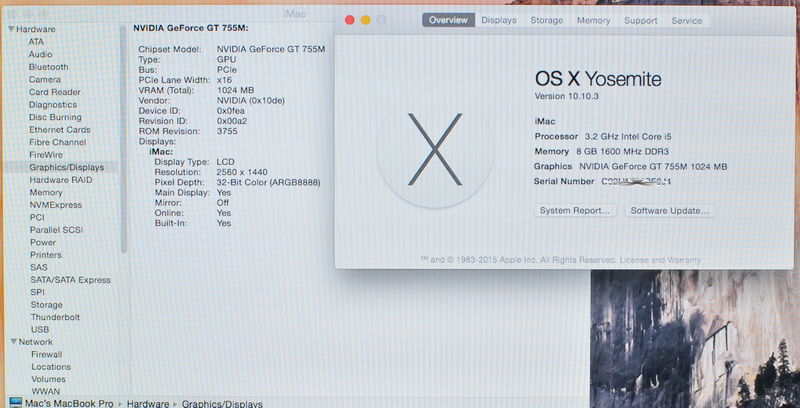Open Diagnostics entry
The width and height of the screenshot is (800, 408).
[x=53, y=105]
